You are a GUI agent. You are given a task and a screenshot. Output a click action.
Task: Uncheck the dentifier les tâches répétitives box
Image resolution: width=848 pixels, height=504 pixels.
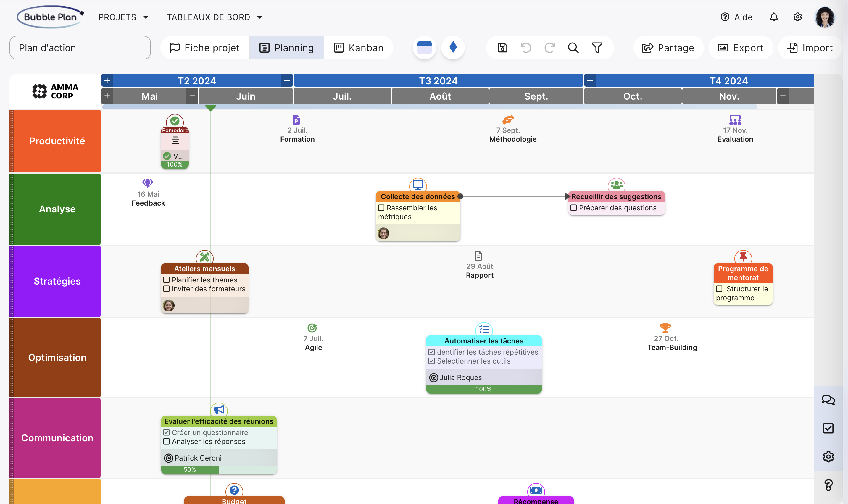point(431,352)
